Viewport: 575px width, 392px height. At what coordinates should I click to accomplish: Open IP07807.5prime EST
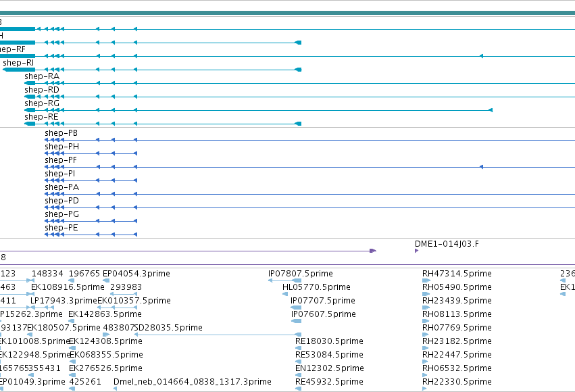point(300,274)
